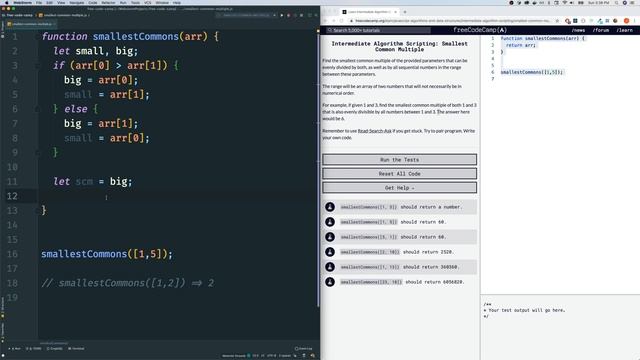640x360 pixels.
Task: Click the test output console area
Action: (560, 327)
